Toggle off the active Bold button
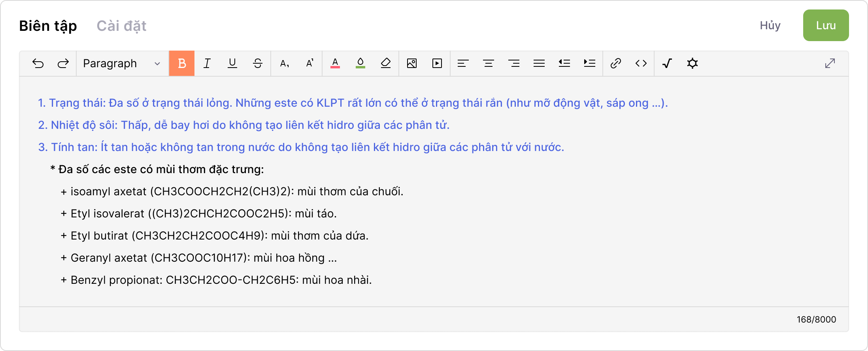The width and height of the screenshot is (868, 351). [x=182, y=63]
